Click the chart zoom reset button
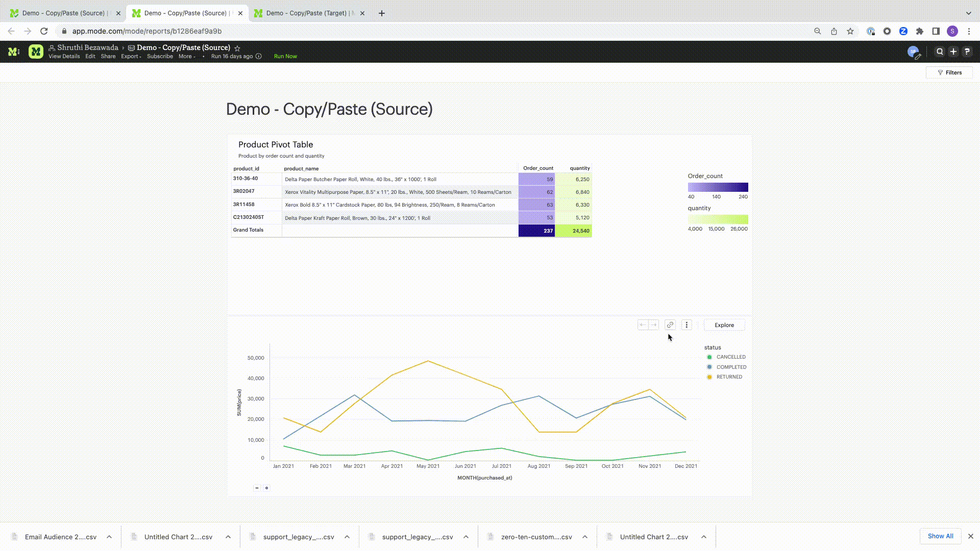980x551 pixels. (x=266, y=488)
